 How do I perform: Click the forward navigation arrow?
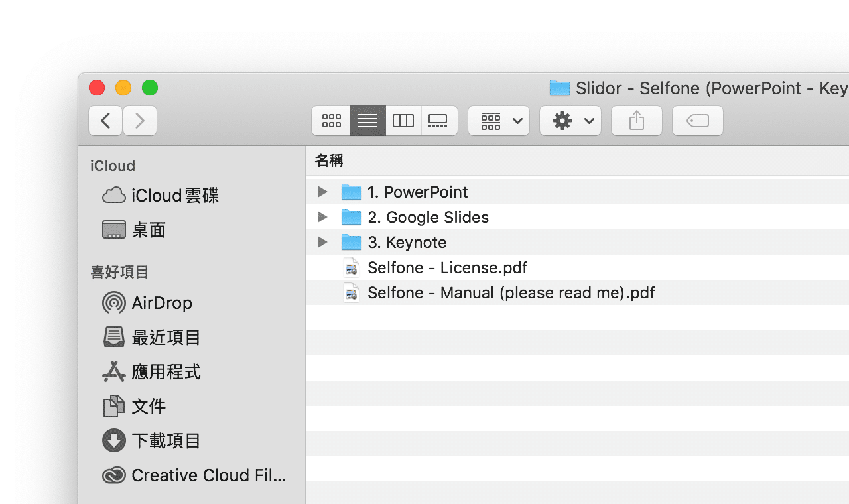tap(140, 121)
